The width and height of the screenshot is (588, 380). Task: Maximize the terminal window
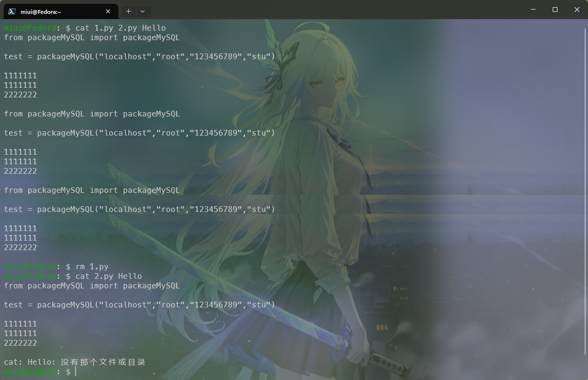pos(555,10)
